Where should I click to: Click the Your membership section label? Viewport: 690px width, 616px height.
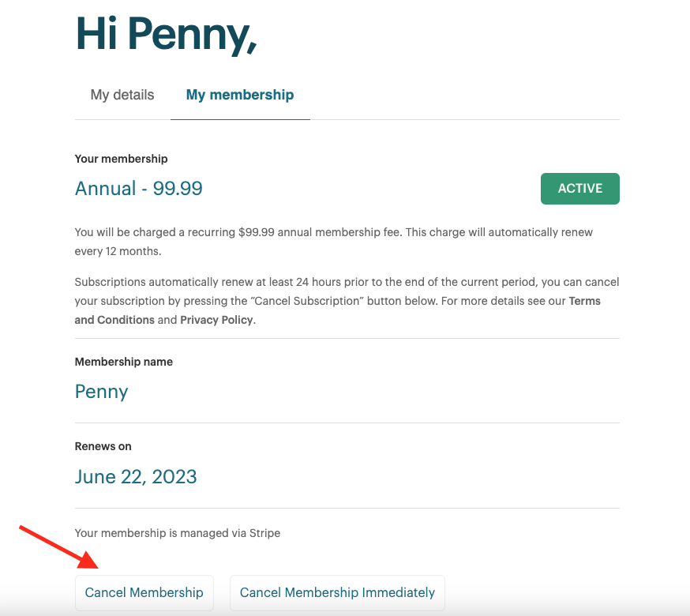click(121, 159)
